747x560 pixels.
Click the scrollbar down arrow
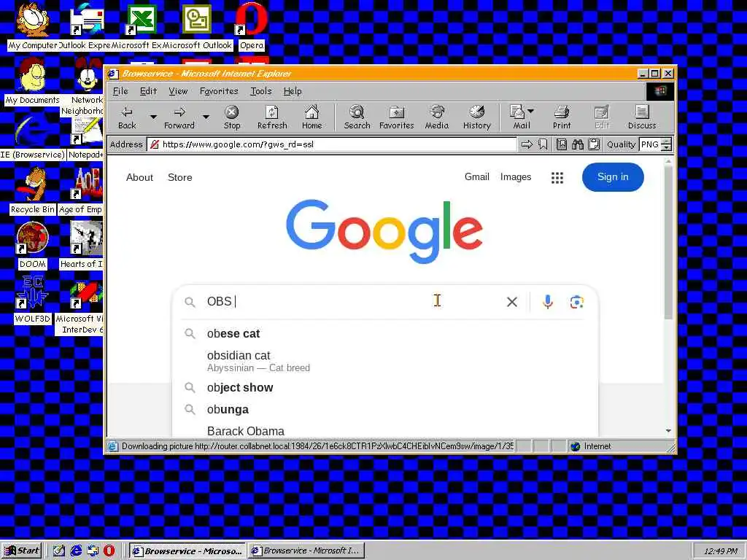(x=668, y=431)
